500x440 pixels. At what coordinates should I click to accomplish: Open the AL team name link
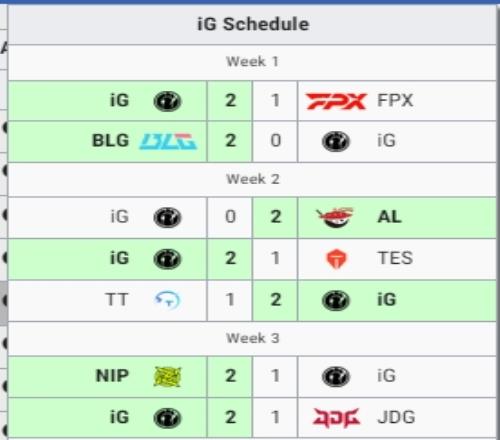pos(389,217)
